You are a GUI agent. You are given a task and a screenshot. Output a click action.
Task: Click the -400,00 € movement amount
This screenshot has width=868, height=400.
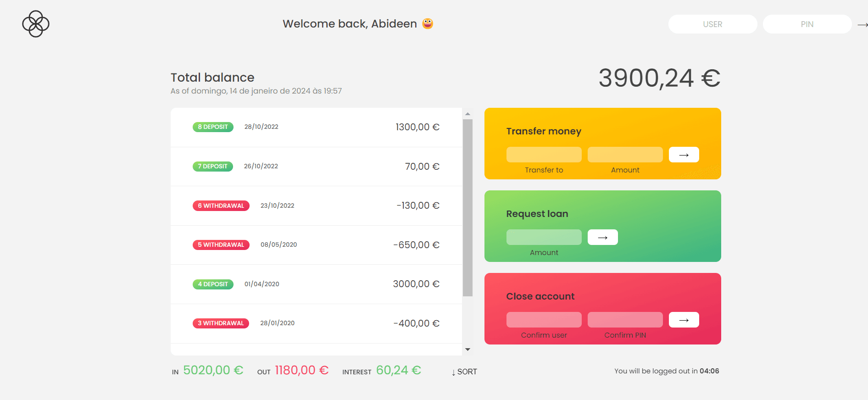416,323
